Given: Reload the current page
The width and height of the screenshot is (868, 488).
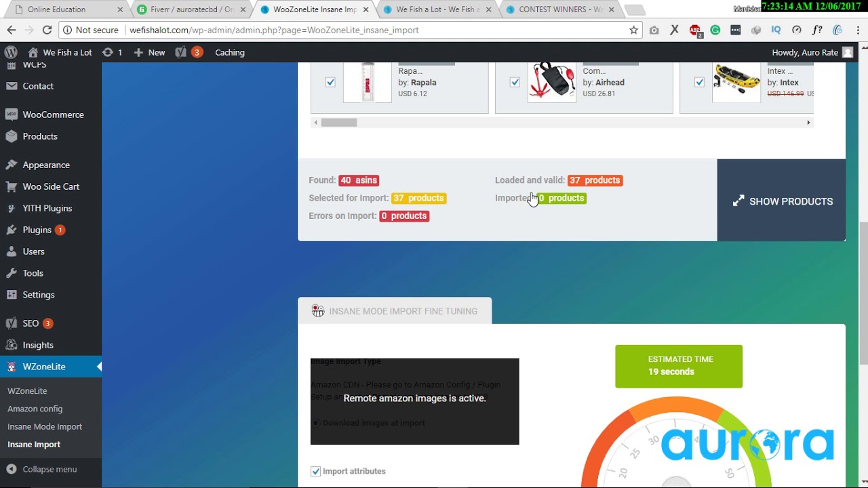Looking at the screenshot, I should coord(47,30).
